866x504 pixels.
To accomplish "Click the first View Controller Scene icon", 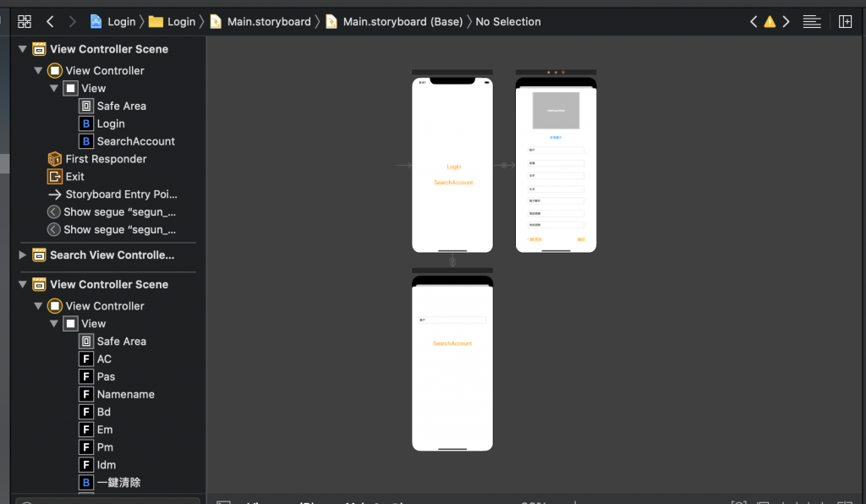I will point(39,49).
